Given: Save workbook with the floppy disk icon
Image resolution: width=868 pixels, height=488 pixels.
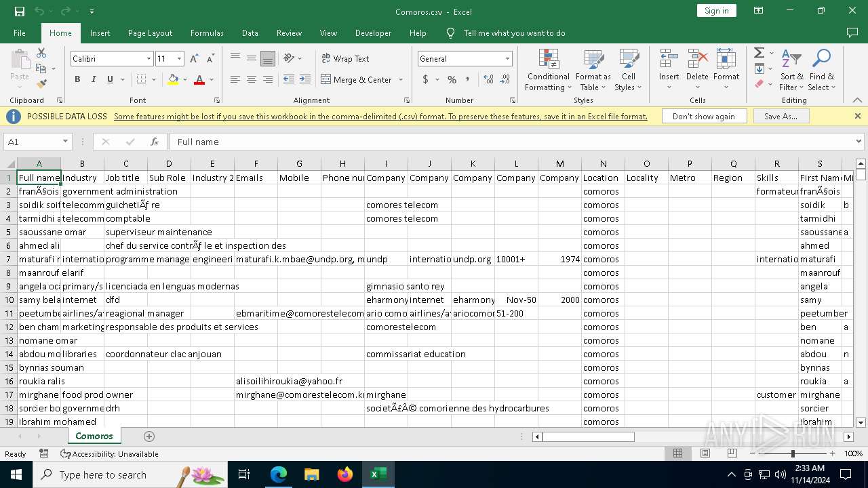Looking at the screenshot, I should coord(19,12).
